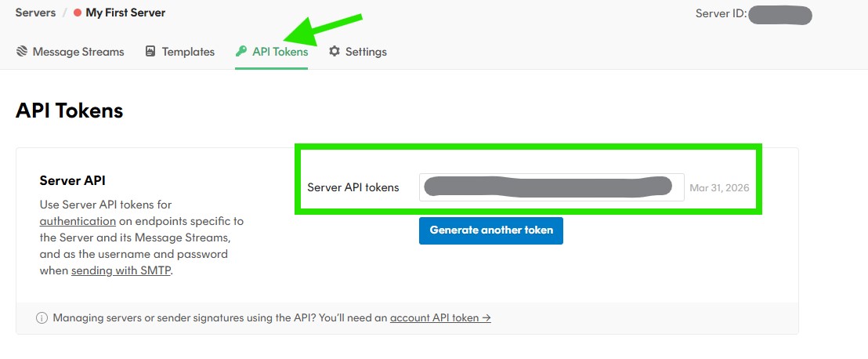Click the Templates tab icon
The width and height of the screenshot is (868, 359).
click(x=150, y=52)
